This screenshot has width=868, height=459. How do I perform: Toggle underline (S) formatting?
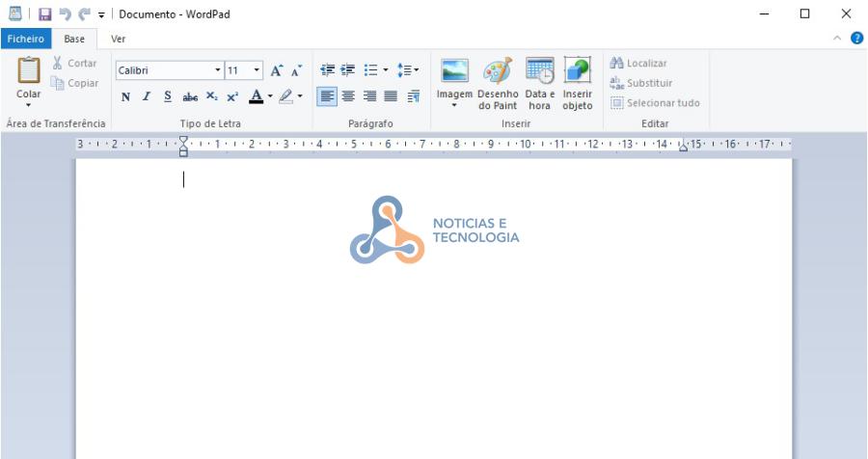pyautogui.click(x=168, y=96)
